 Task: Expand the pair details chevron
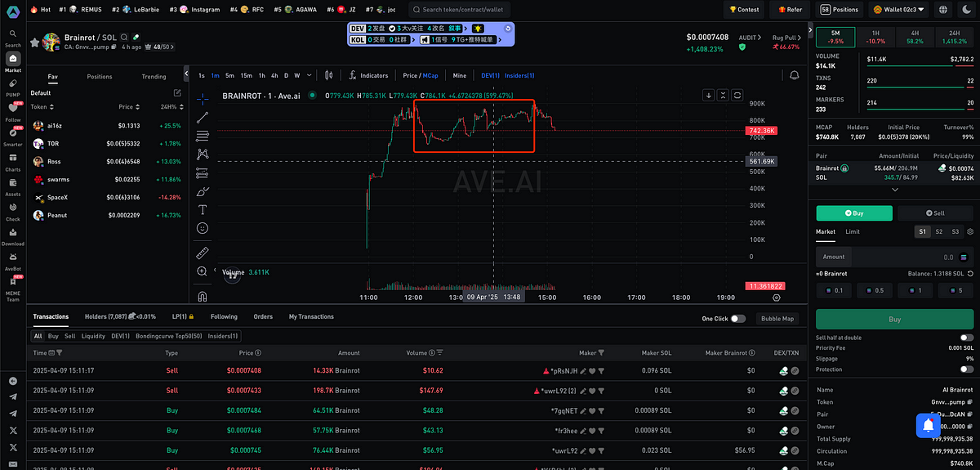(895, 190)
